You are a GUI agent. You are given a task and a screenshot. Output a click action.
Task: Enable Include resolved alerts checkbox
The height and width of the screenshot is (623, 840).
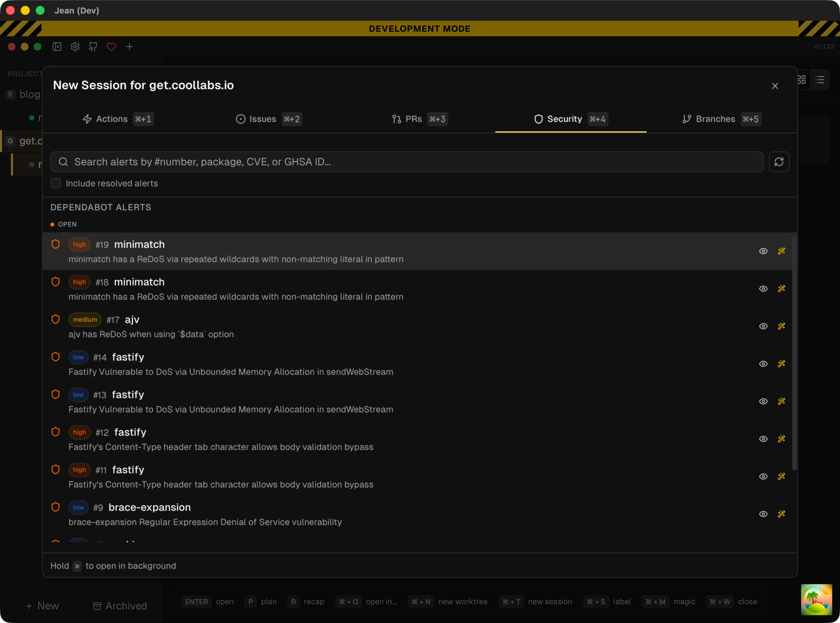pos(56,183)
